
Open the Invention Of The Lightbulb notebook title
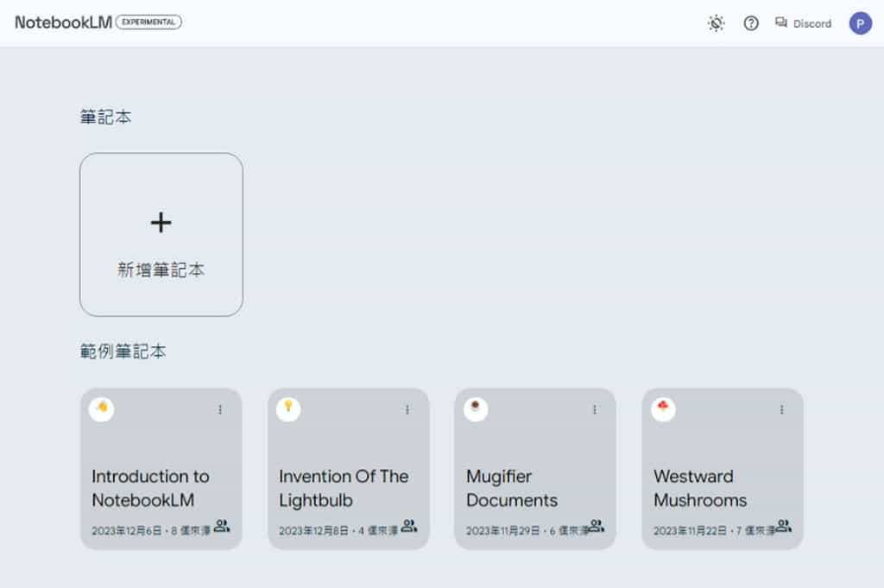point(343,488)
